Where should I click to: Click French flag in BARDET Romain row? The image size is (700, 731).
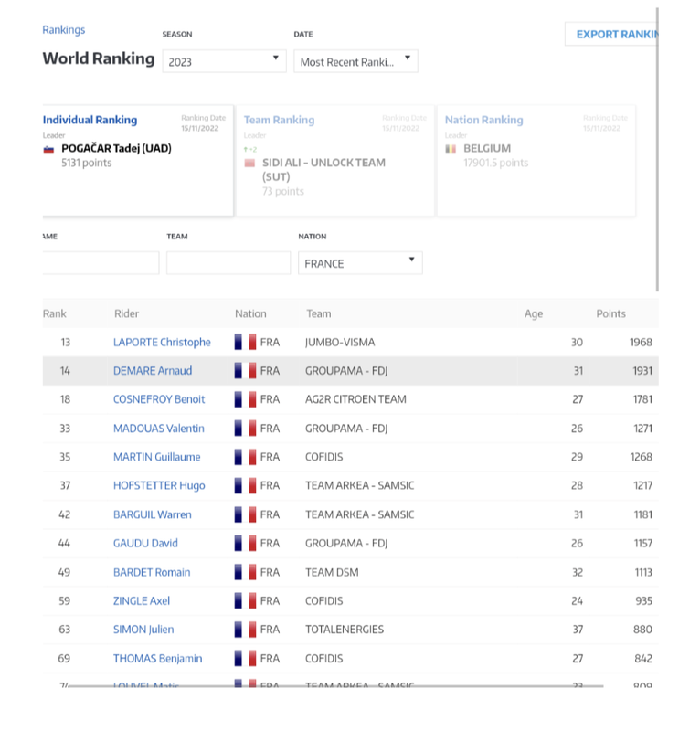(x=245, y=572)
